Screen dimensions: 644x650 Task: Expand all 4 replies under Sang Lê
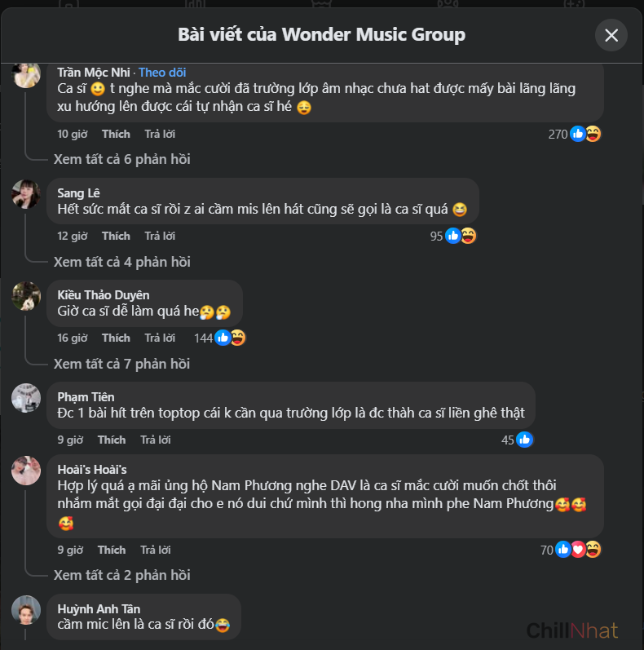pyautogui.click(x=121, y=262)
